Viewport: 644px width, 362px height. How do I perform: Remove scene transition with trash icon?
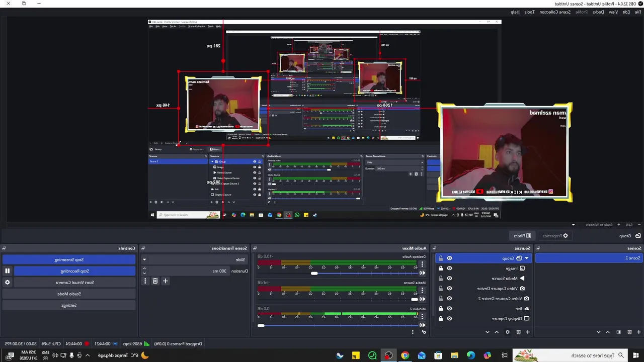coord(155,281)
